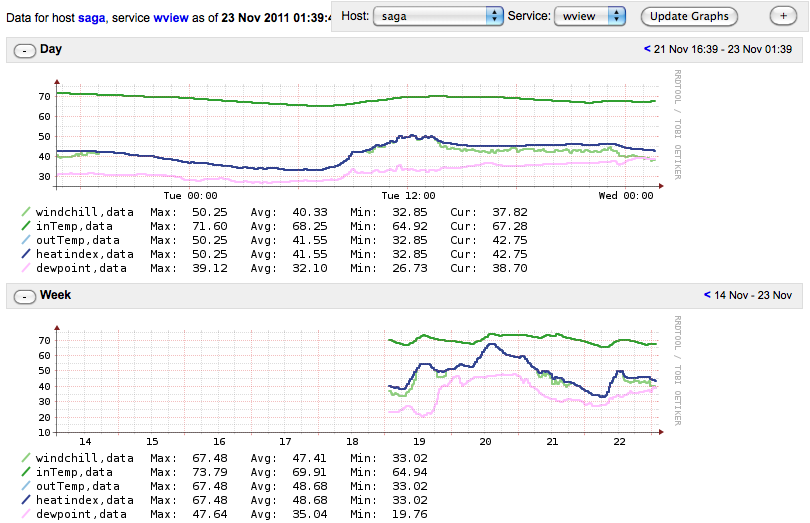Click the Week temperature graph
Image resolution: width=810 pixels, height=523 pixels.
356,381
